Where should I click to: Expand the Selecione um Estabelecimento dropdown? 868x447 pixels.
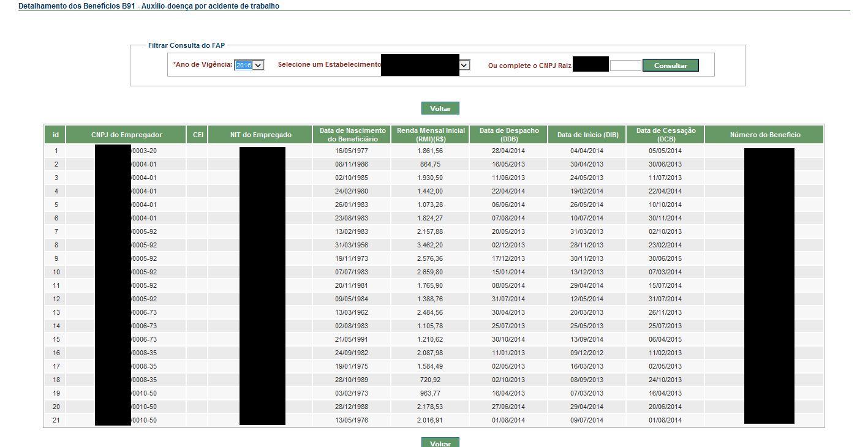click(x=464, y=65)
